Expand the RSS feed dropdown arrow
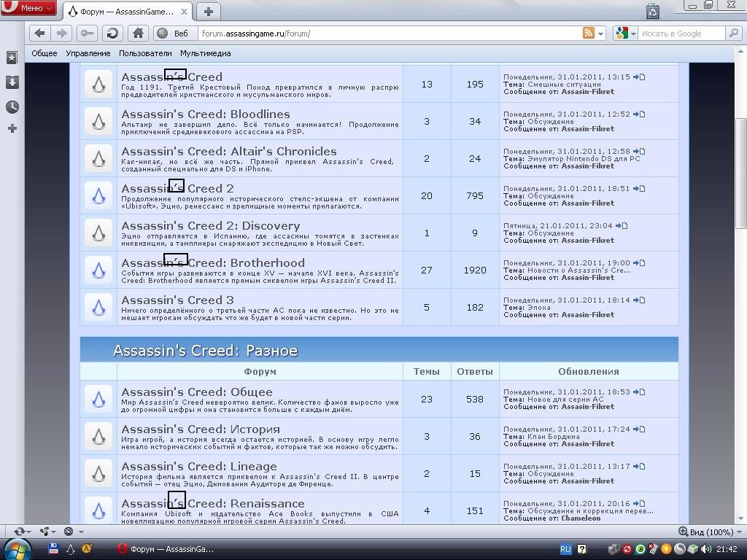 click(x=601, y=34)
